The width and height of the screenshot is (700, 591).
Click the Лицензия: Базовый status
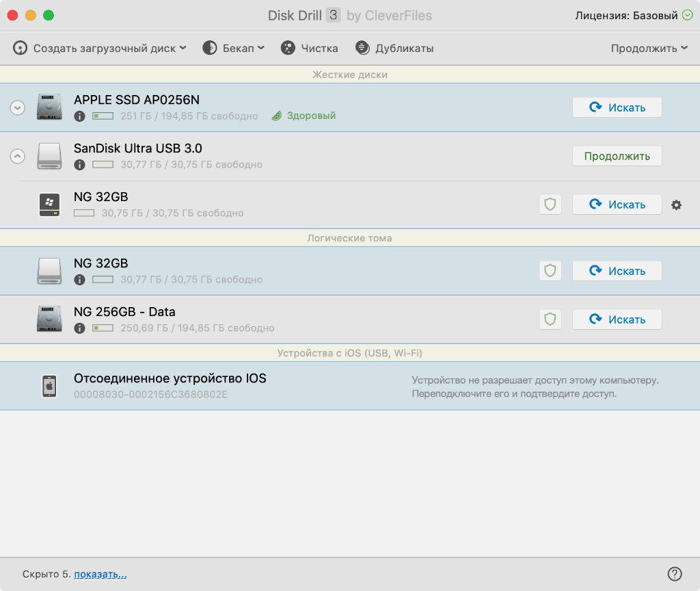(x=626, y=16)
